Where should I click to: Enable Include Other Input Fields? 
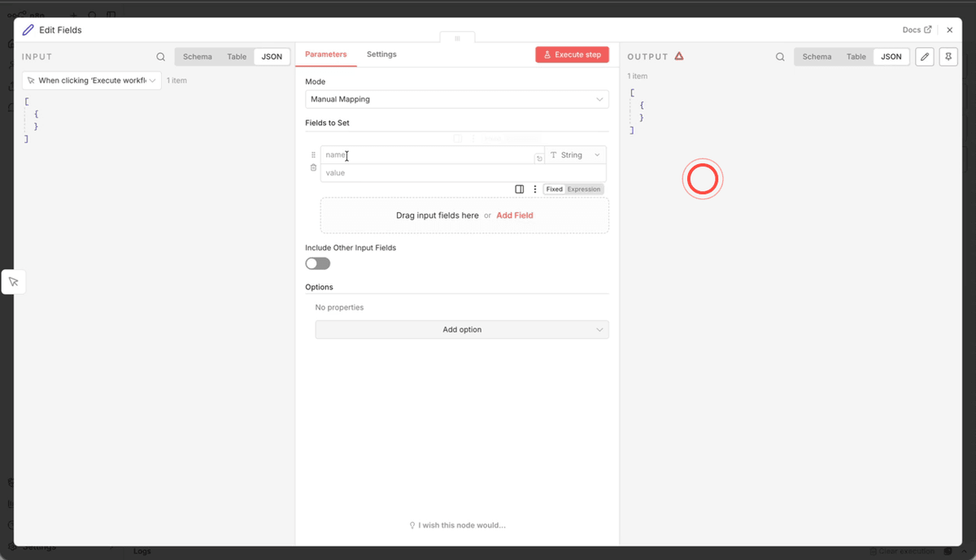tap(317, 263)
